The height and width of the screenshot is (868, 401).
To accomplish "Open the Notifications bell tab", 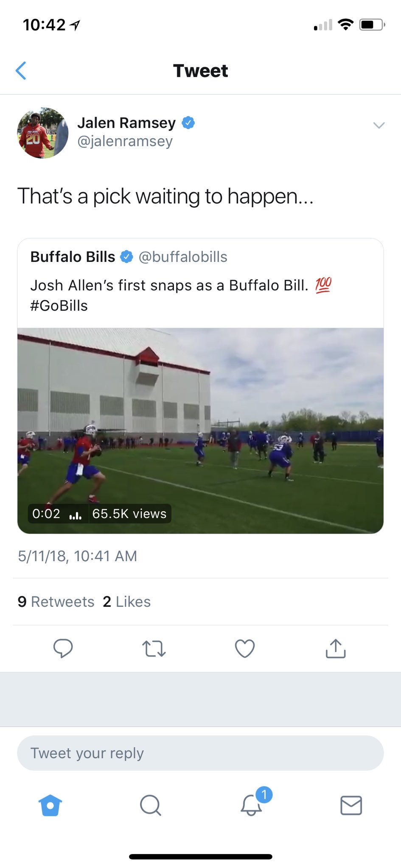I will [252, 804].
